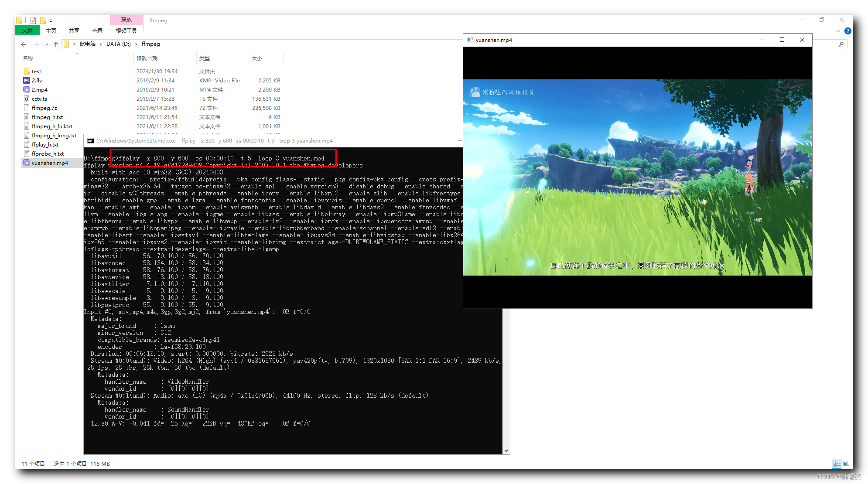Click the 6 KB size of ffmpeg_h.txt
The height and width of the screenshot is (484, 868).
274,117
